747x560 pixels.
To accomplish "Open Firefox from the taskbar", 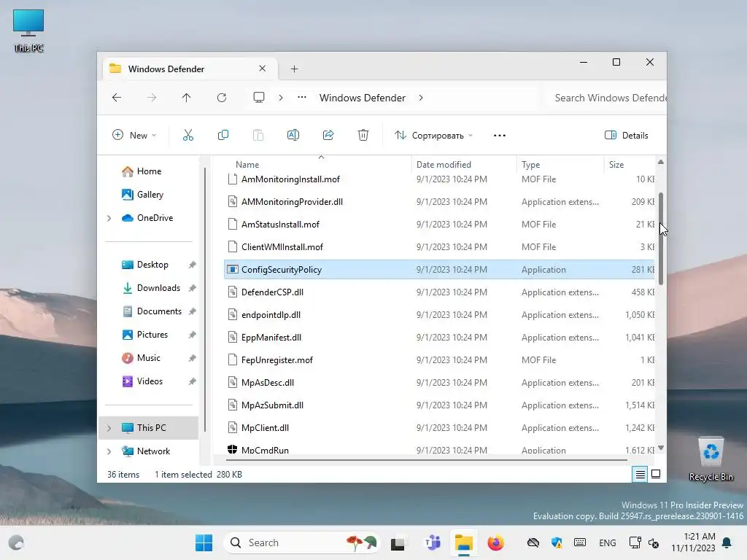I will tap(495, 542).
